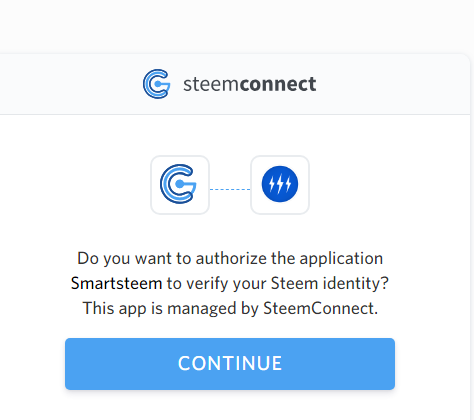Image resolution: width=474 pixels, height=420 pixels.
Task: Click the phrase "to verify your Steem identity?"
Action: (x=278, y=284)
